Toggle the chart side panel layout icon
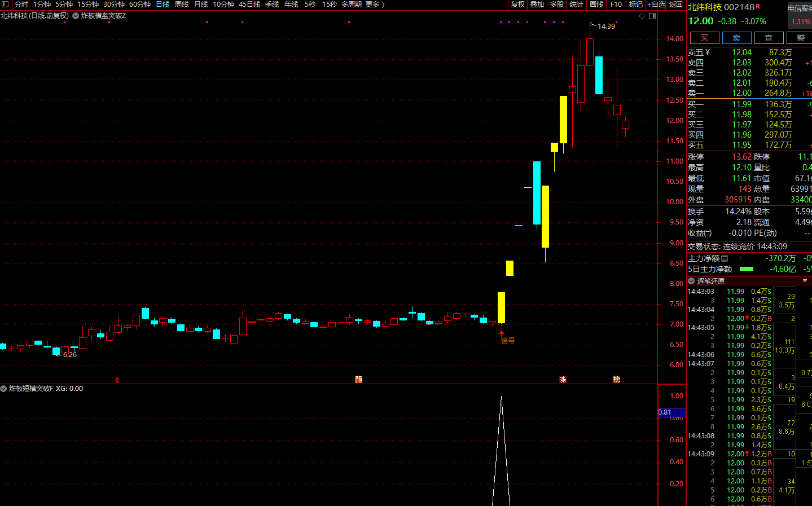The width and height of the screenshot is (812, 506). [652, 16]
